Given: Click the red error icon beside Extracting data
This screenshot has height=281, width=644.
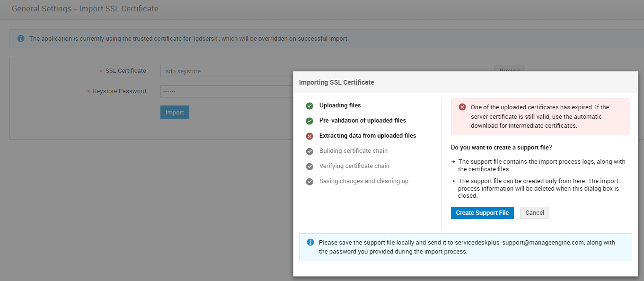Looking at the screenshot, I should (x=309, y=136).
